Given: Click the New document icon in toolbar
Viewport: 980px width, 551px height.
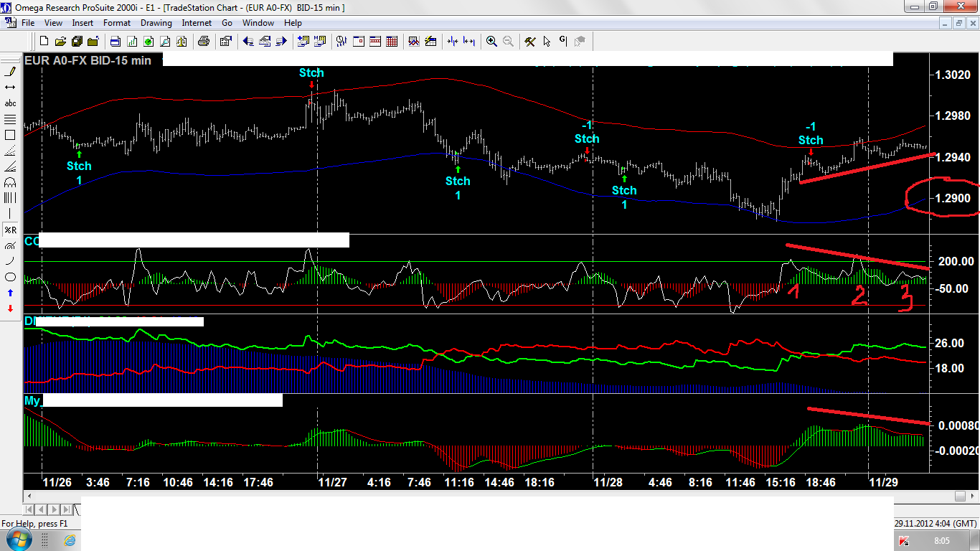Looking at the screenshot, I should point(44,42).
